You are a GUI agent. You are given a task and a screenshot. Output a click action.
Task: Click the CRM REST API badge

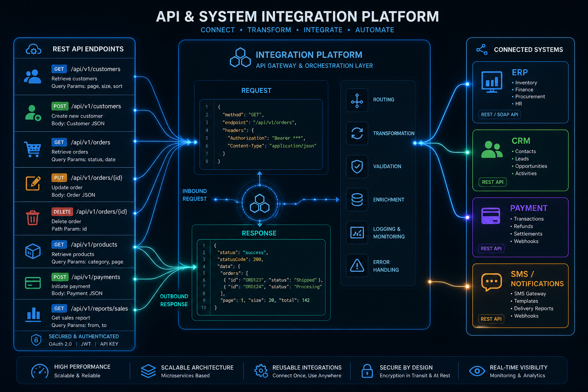tap(493, 182)
